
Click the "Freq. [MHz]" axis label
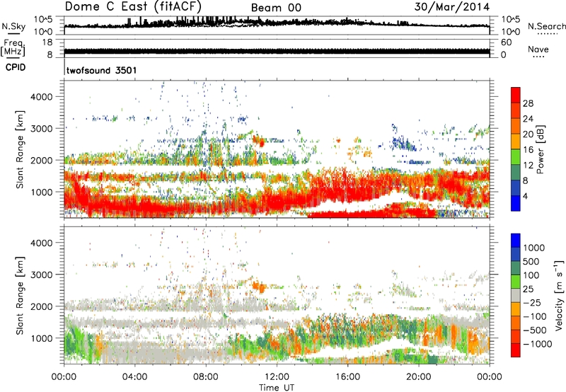pos(13,47)
